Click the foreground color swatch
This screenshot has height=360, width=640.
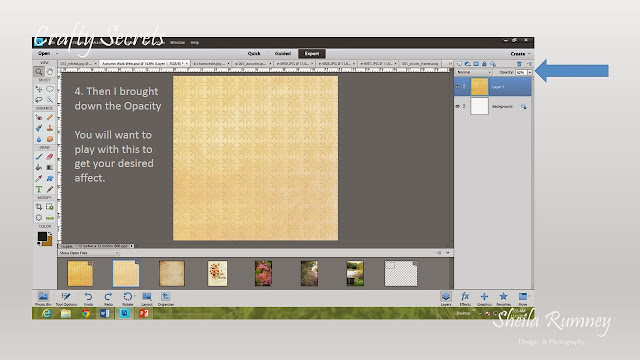(42, 236)
